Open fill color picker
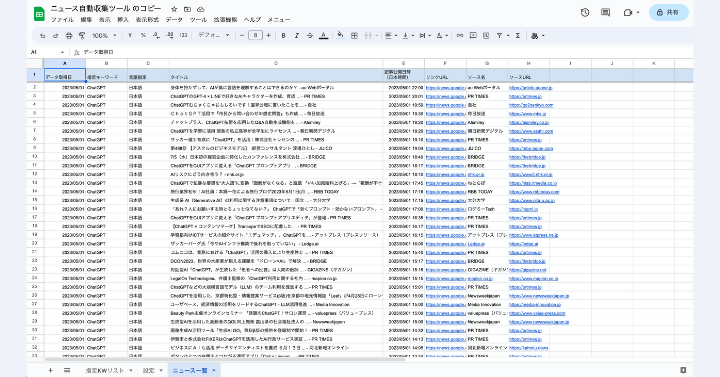This screenshot has height=377, width=720. pyautogui.click(x=340, y=35)
